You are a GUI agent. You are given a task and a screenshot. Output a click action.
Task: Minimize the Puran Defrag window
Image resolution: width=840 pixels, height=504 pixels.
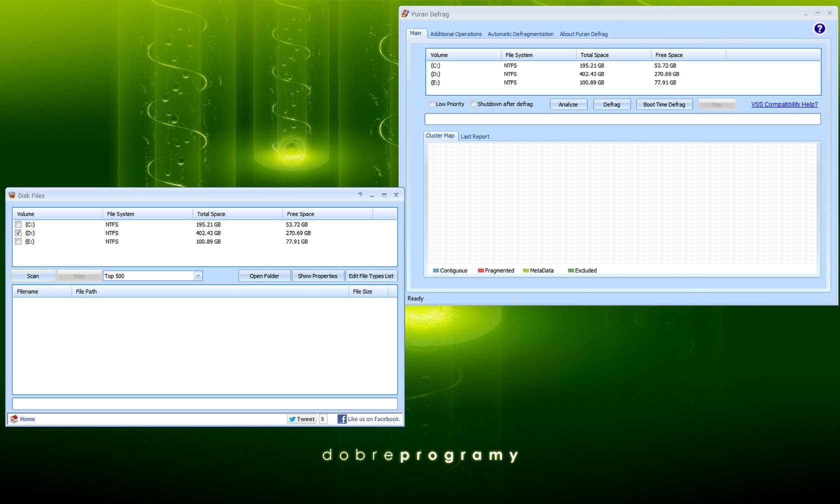[805, 13]
